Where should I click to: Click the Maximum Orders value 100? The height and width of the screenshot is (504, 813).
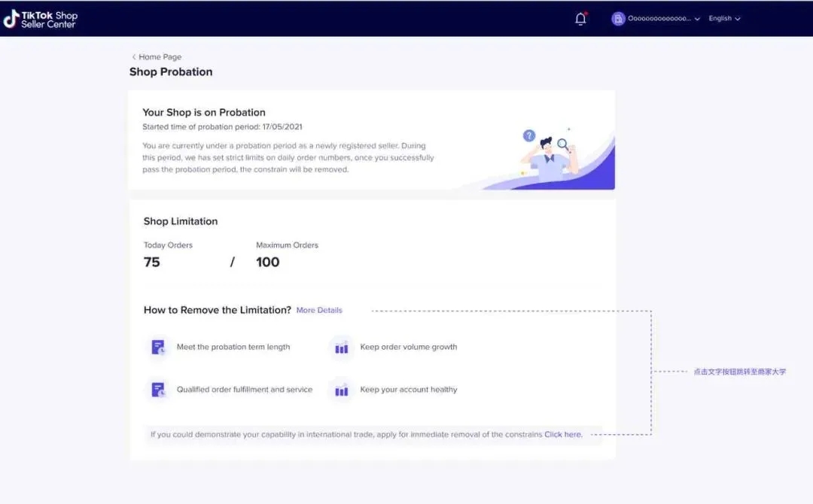[268, 262]
